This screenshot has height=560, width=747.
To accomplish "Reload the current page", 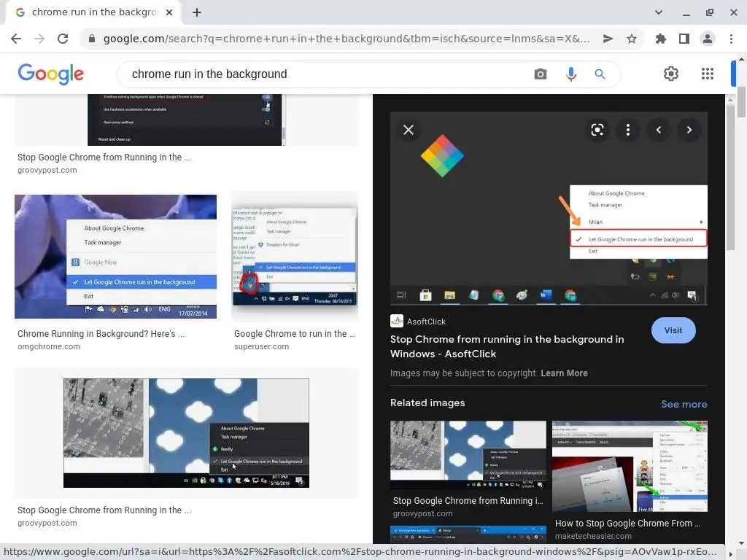I will point(63,39).
